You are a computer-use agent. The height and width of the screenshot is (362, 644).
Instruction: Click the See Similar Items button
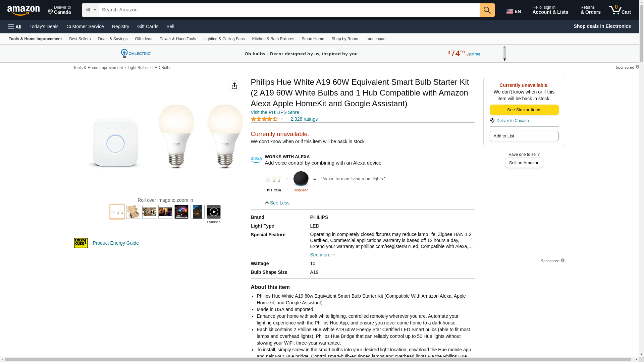(x=524, y=110)
